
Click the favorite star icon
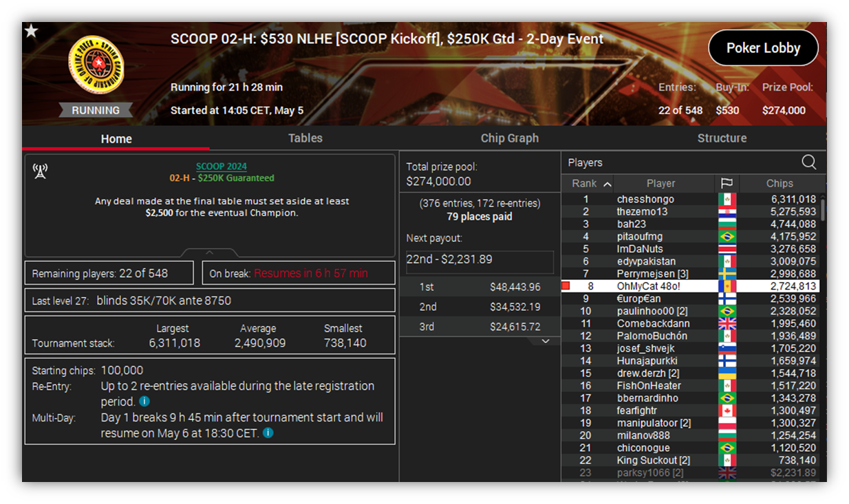coord(31,31)
